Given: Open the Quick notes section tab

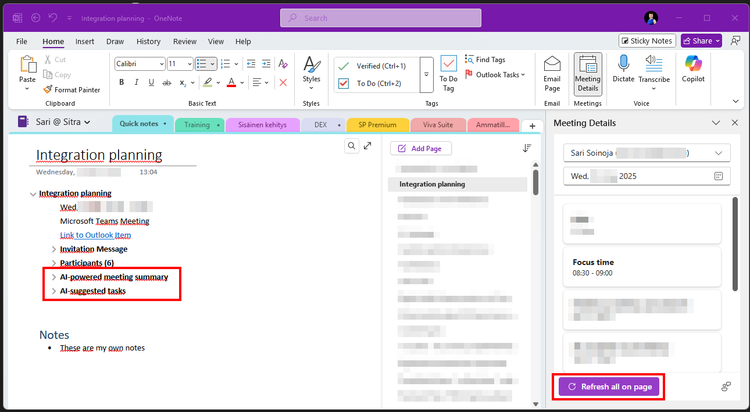Looking at the screenshot, I should tap(142, 123).
